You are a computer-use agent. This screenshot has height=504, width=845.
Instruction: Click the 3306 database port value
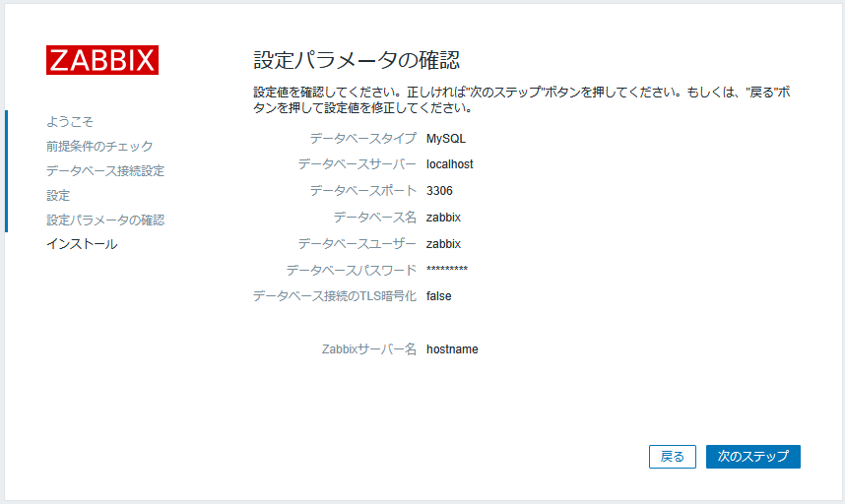(x=439, y=191)
